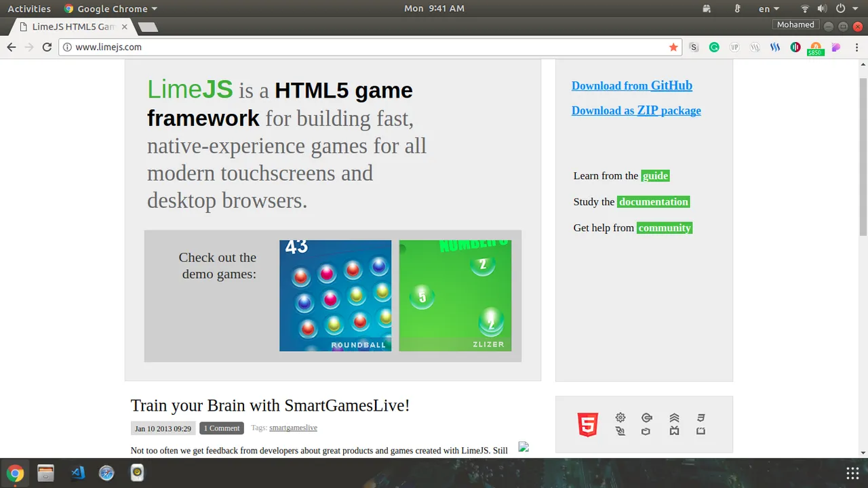868x488 pixels.
Task: Click the CSS3 styling HTML5 icon
Action: click(701, 418)
